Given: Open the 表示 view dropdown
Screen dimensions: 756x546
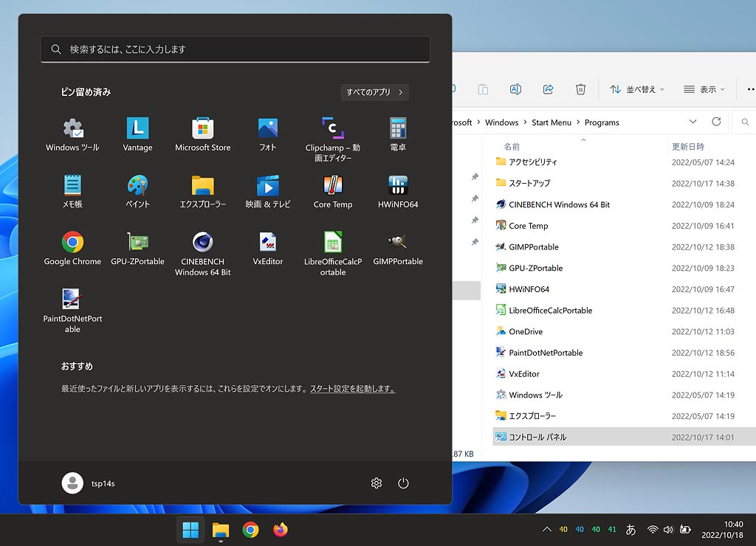Looking at the screenshot, I should [x=704, y=89].
